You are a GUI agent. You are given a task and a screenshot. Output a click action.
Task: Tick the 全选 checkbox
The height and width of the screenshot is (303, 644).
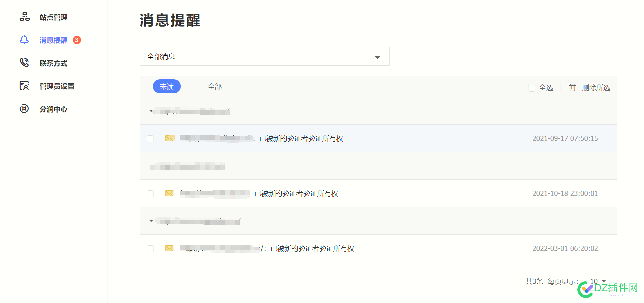[531, 88]
